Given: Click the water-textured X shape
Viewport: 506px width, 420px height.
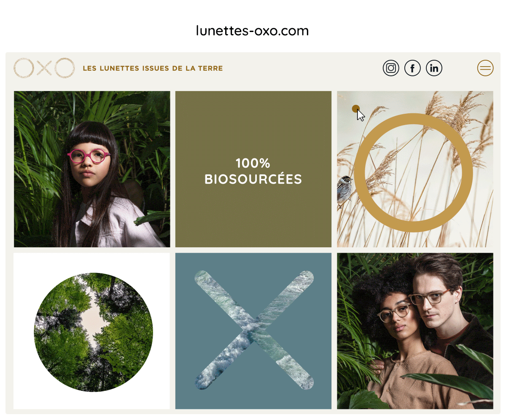Looking at the screenshot, I should pyautogui.click(x=254, y=330).
